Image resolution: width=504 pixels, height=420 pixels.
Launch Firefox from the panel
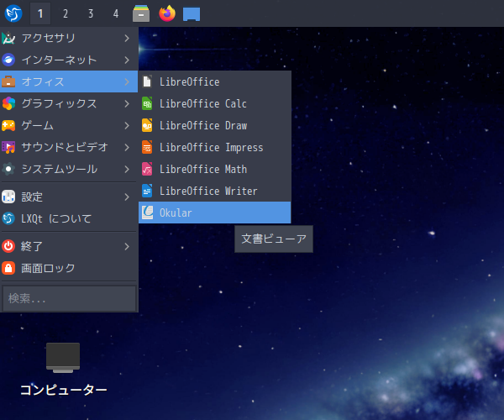[167, 13]
